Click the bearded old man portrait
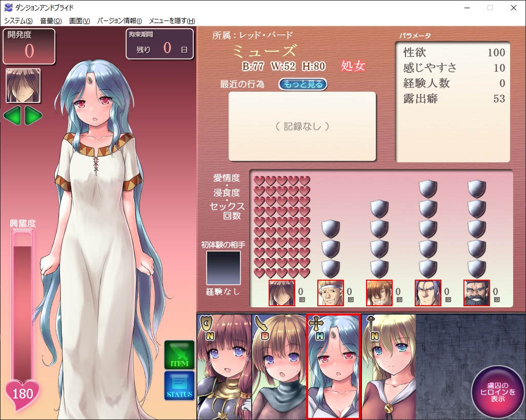This screenshot has width=526, height=420. point(476,293)
